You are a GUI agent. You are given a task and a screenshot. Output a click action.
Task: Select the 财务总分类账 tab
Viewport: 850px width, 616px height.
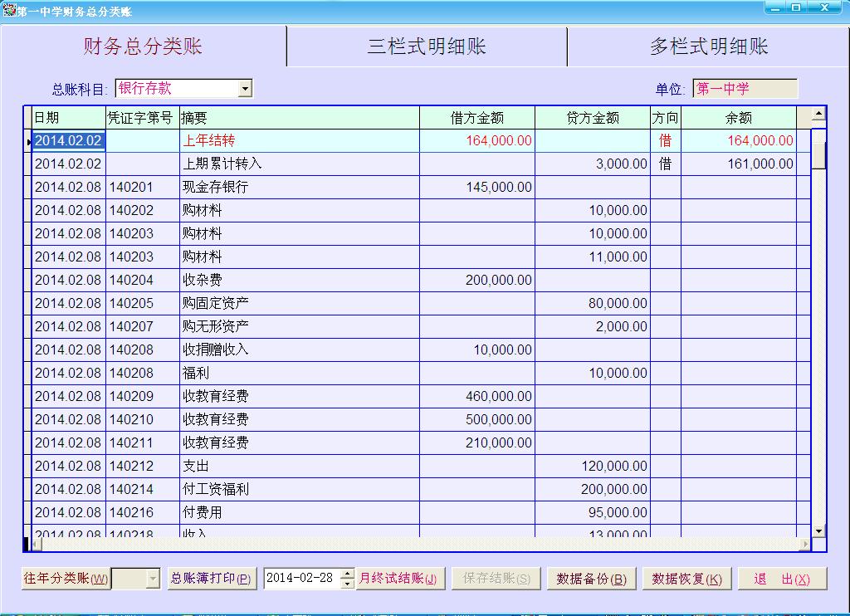[x=143, y=46]
